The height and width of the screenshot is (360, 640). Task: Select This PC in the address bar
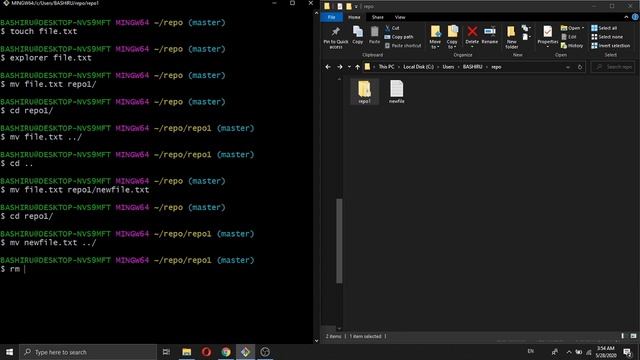coord(386,67)
